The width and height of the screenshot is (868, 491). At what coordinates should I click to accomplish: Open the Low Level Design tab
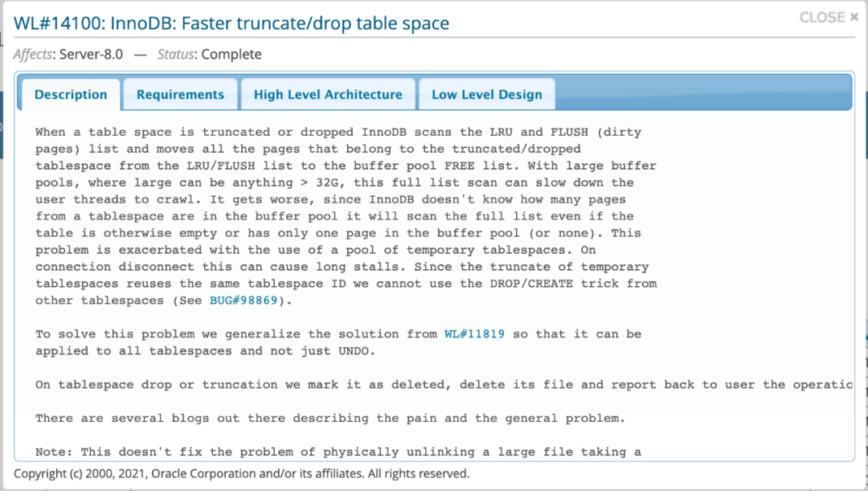point(486,95)
